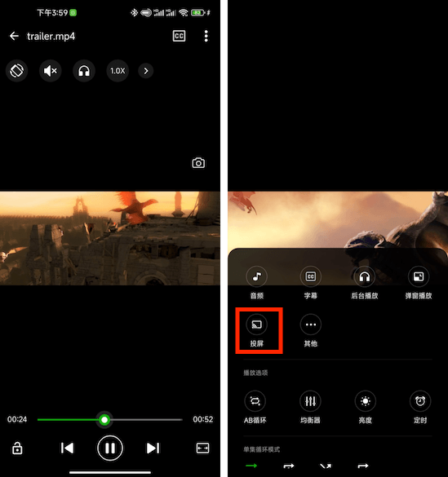This screenshot has width=448, height=477.
Task: Skip to the previous video
Action: 67,448
